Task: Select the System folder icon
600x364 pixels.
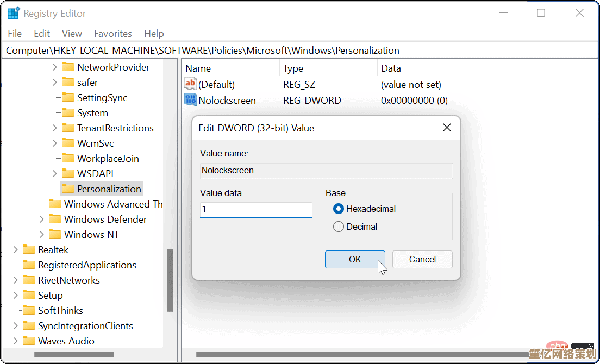Action: (68, 113)
